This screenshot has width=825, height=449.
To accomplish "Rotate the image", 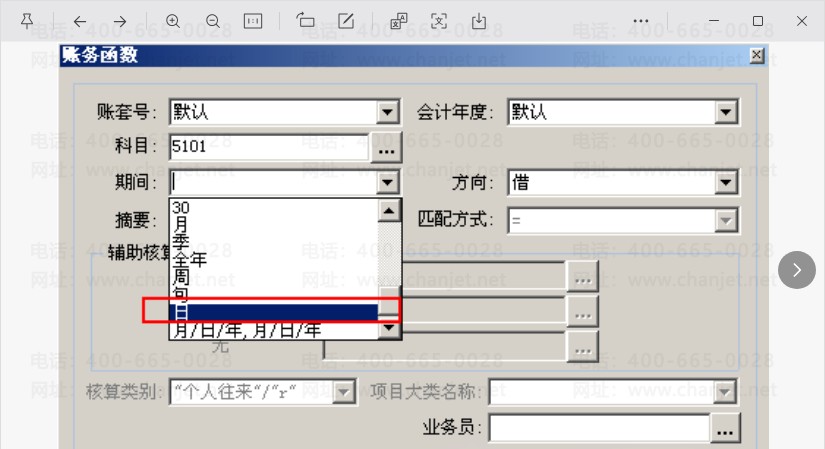I will pos(305,21).
